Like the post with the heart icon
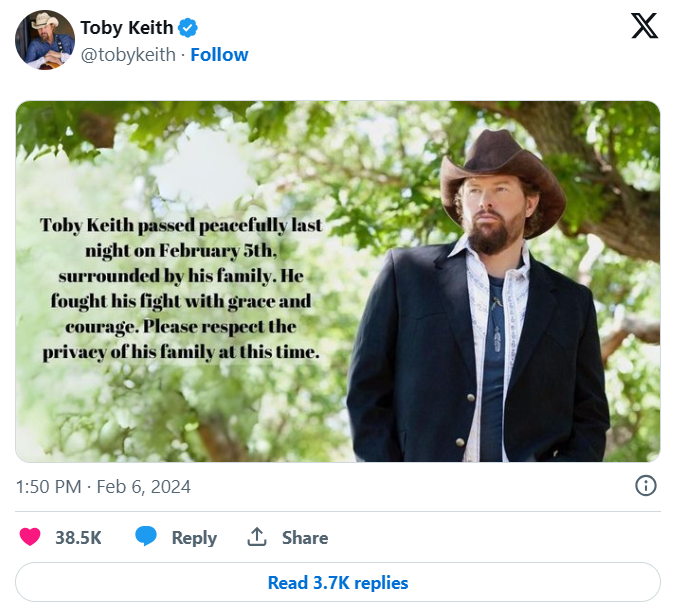The width and height of the screenshot is (675, 613). pos(30,537)
